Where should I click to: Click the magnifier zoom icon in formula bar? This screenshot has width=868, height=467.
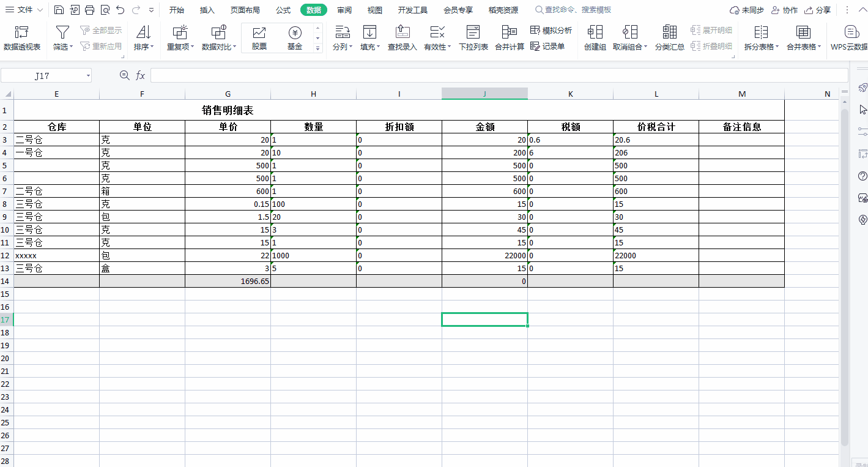coord(125,75)
